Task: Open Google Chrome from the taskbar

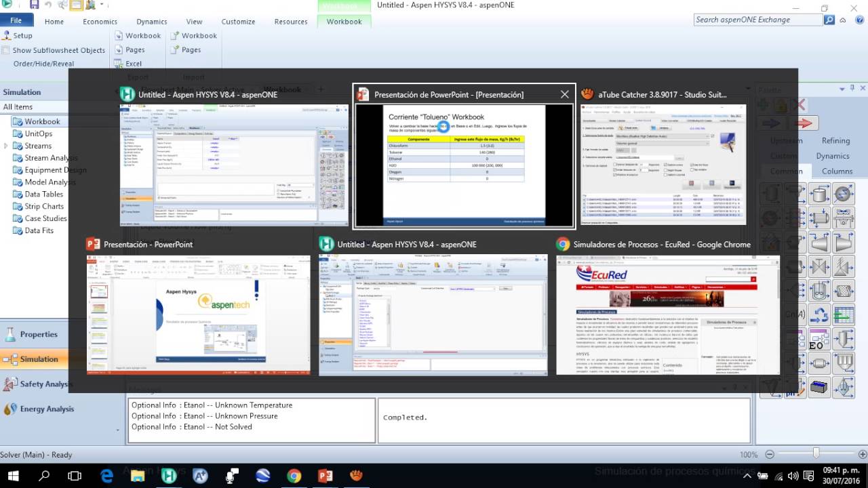Action: (x=294, y=476)
